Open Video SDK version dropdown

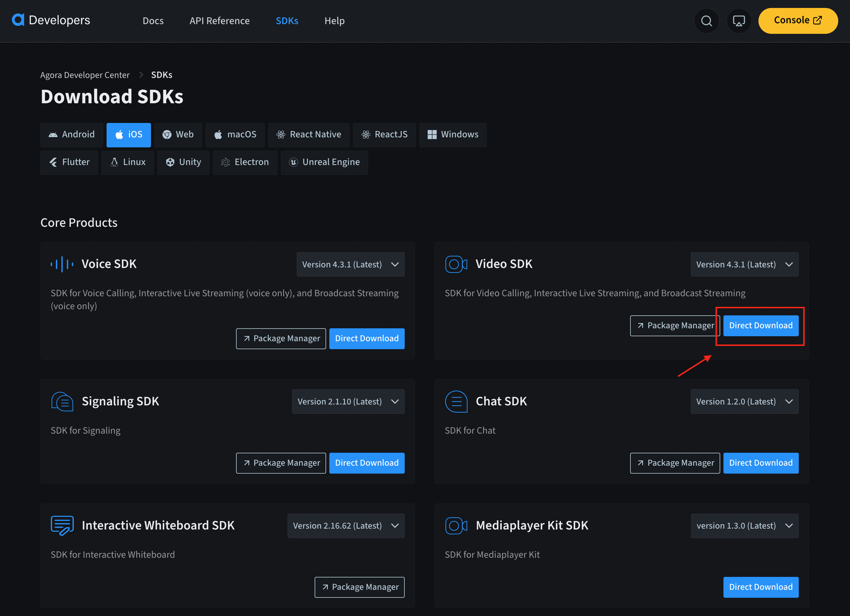click(x=744, y=264)
